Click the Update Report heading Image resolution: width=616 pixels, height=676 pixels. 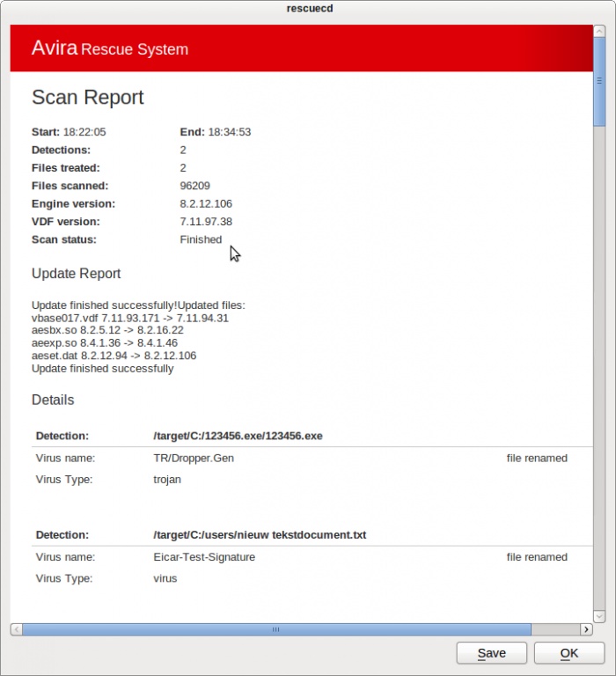76,274
